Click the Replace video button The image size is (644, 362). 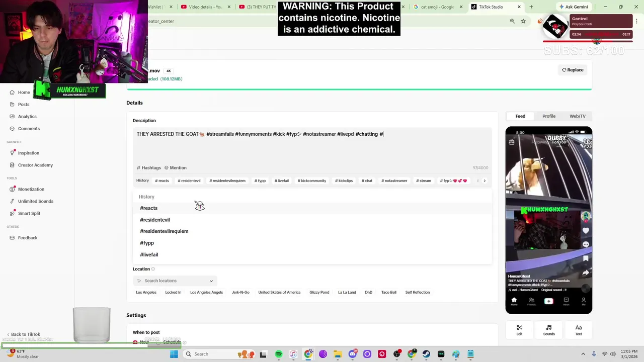[573, 70]
